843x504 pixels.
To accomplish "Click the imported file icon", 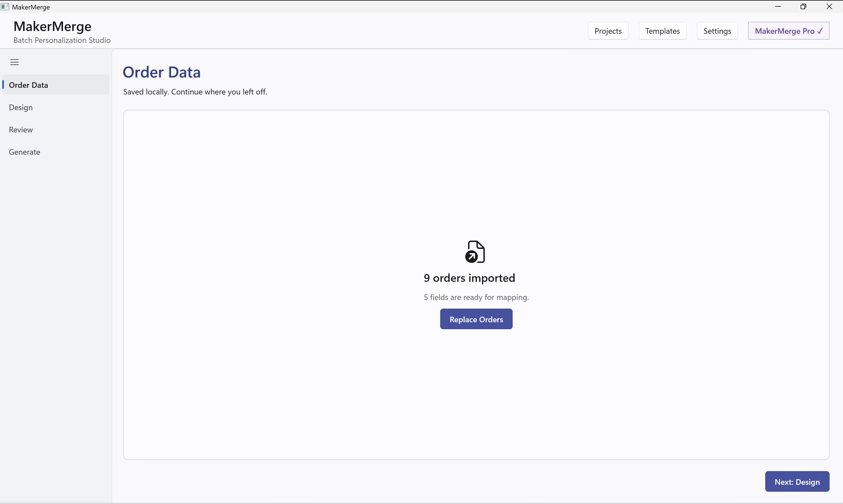I will click(475, 252).
